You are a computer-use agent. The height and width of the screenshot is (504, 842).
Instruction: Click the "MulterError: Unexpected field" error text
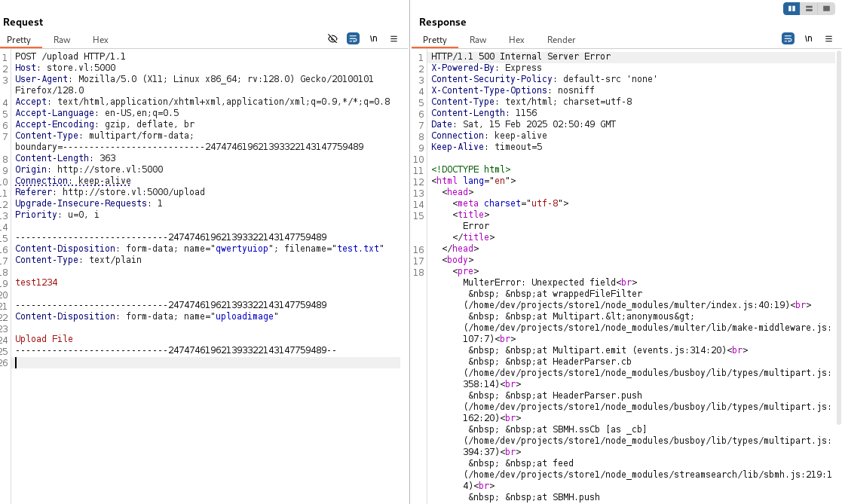539,283
